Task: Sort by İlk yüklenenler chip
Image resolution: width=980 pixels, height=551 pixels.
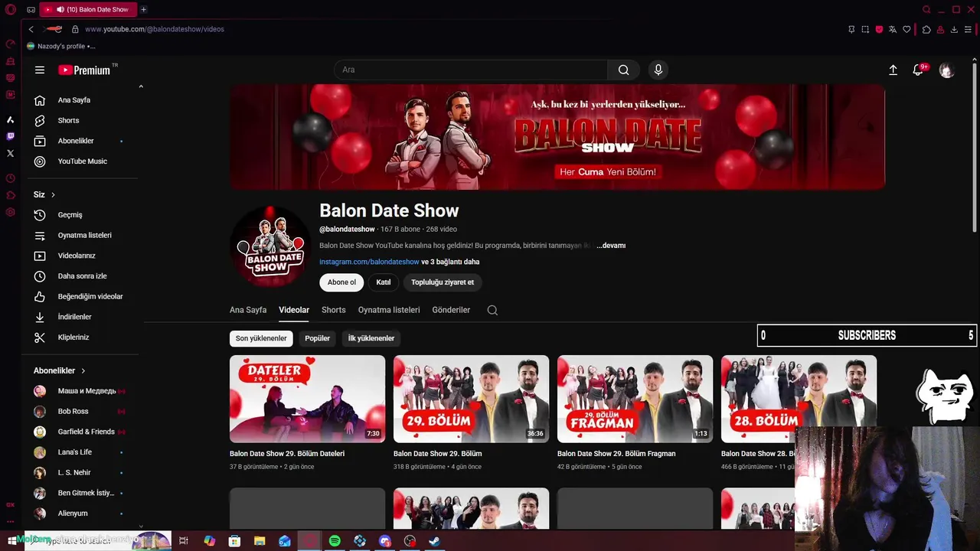Action: click(371, 338)
